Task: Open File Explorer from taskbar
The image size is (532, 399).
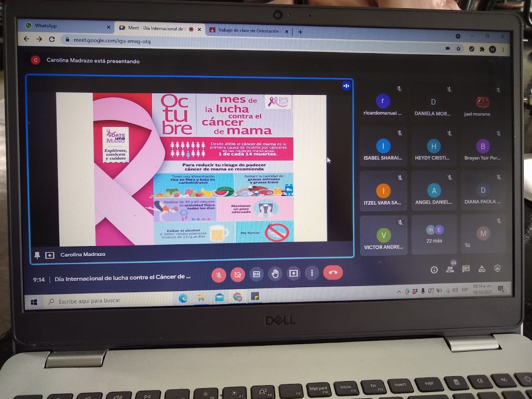Action: [201, 298]
